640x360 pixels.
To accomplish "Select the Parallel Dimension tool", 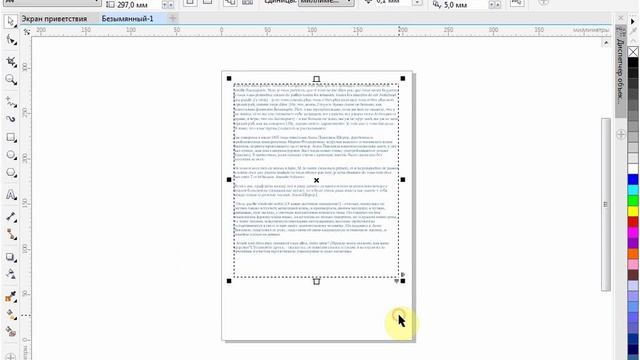I will pos(11,216).
